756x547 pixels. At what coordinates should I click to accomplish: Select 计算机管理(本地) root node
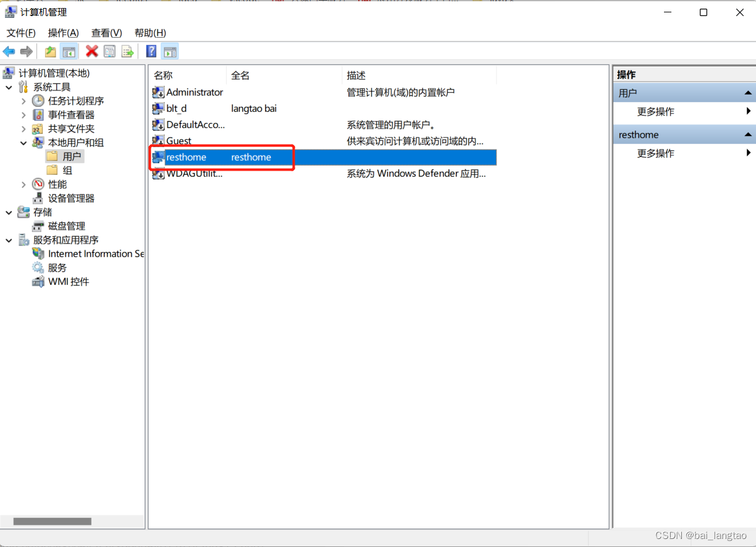coord(54,73)
